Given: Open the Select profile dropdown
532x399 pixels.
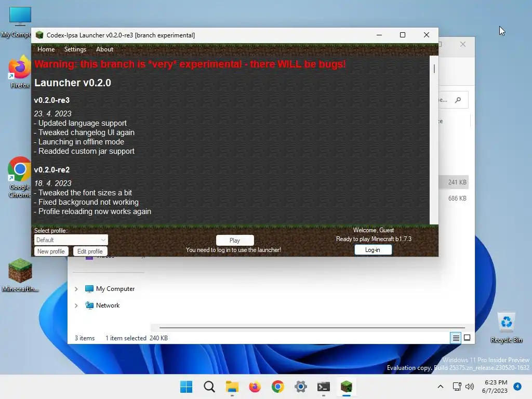Looking at the screenshot, I should point(71,240).
